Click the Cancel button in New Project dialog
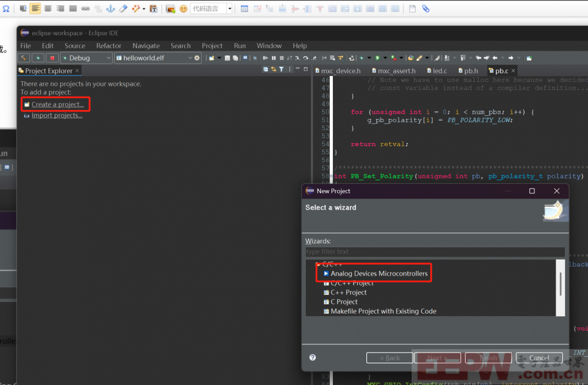 tap(539, 358)
